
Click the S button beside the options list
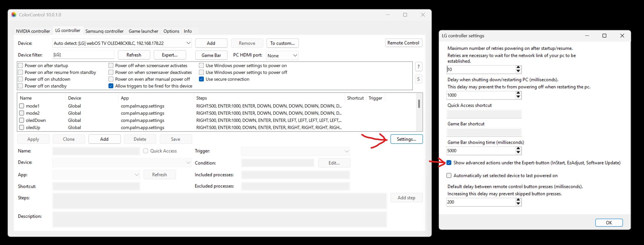pyautogui.click(x=419, y=79)
